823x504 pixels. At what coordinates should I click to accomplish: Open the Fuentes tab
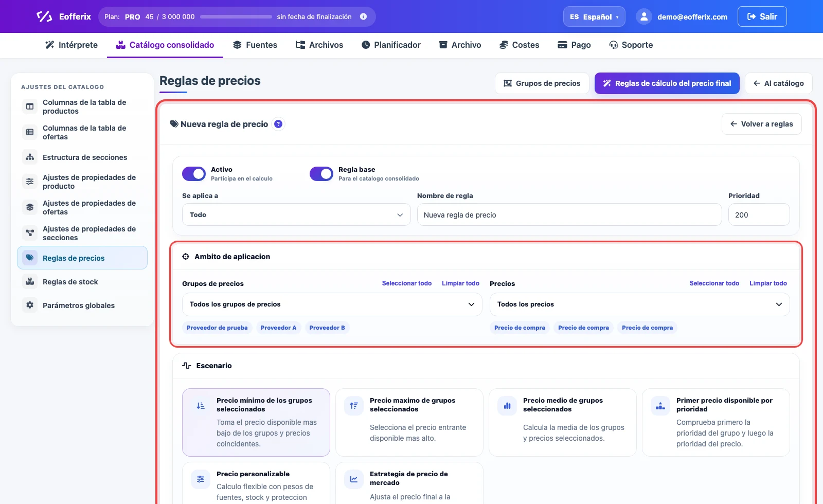(255, 45)
